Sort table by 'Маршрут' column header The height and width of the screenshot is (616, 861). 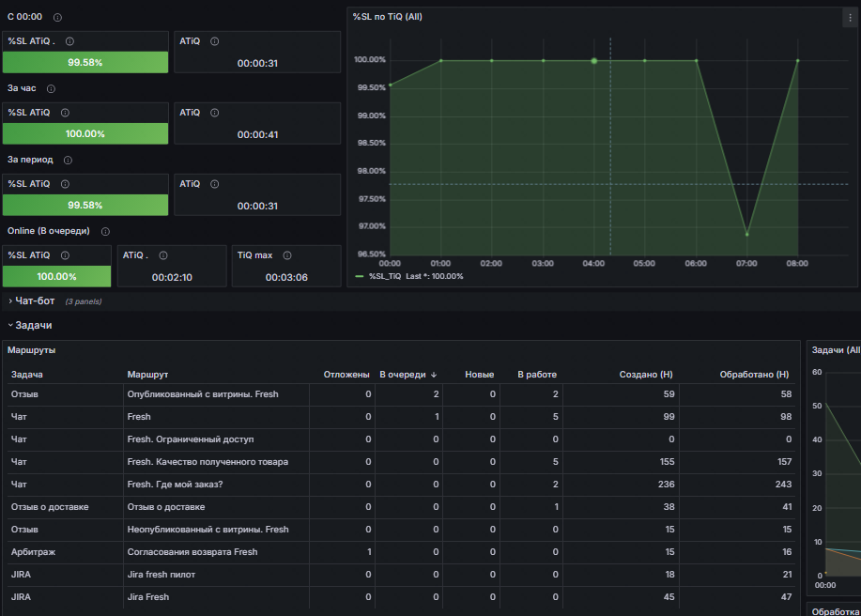[x=147, y=375]
